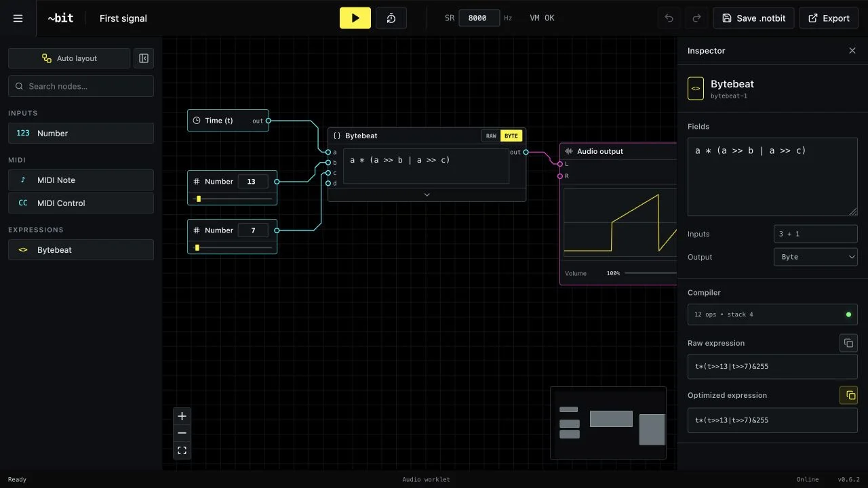This screenshot has height=488, width=868.
Task: Click the VM OK status indicator
Action: pyautogui.click(x=542, y=18)
